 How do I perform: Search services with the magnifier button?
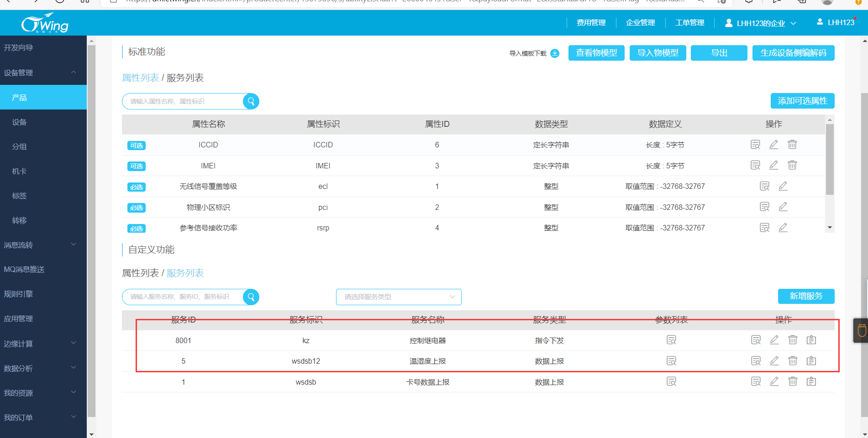(251, 297)
